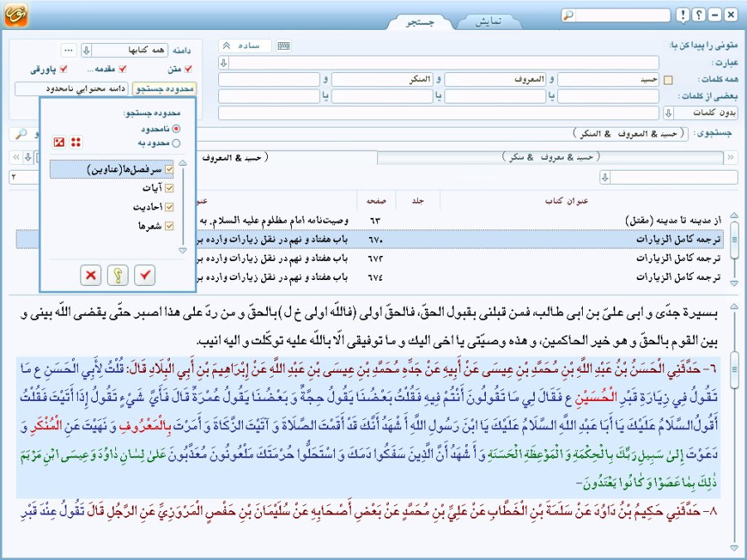Click the scroll-down arrow of the text pane
The height and width of the screenshot is (560, 747).
[734, 548]
